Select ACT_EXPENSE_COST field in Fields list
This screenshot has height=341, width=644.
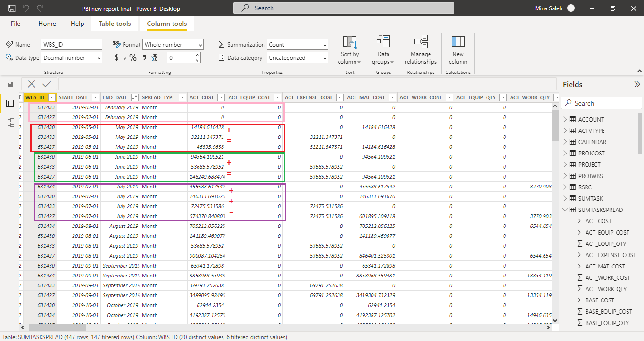(611, 255)
